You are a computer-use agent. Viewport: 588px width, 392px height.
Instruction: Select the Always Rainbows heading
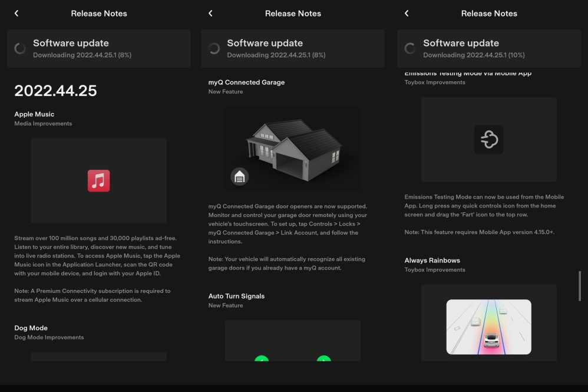pos(432,261)
